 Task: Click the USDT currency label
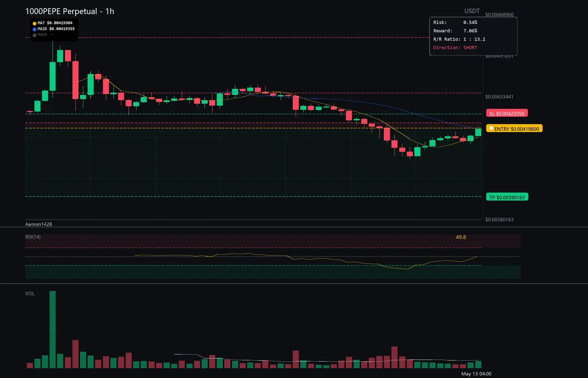pos(472,11)
